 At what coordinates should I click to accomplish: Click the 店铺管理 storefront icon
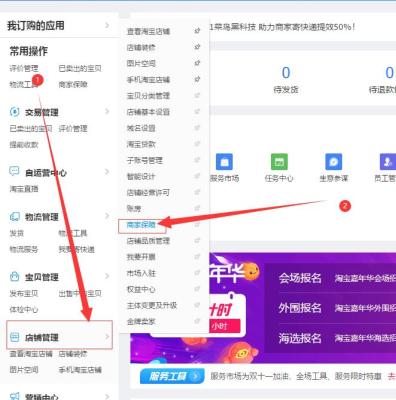(x=14, y=337)
